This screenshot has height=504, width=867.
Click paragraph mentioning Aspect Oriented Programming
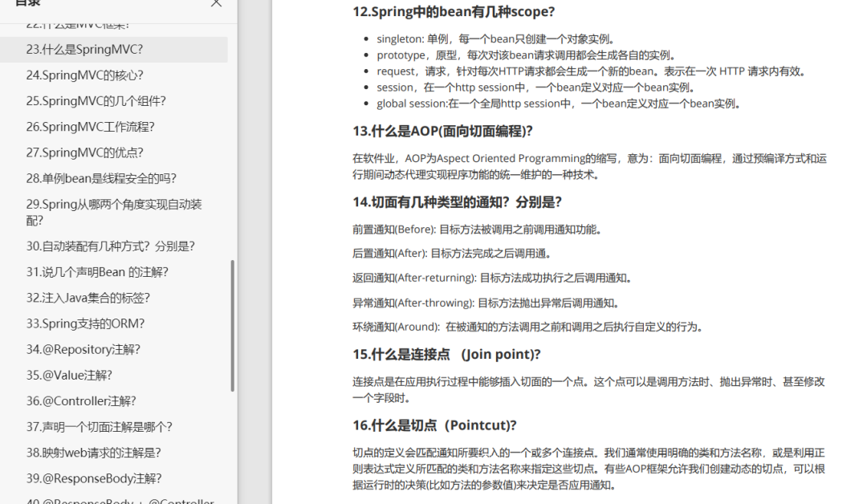tap(589, 166)
